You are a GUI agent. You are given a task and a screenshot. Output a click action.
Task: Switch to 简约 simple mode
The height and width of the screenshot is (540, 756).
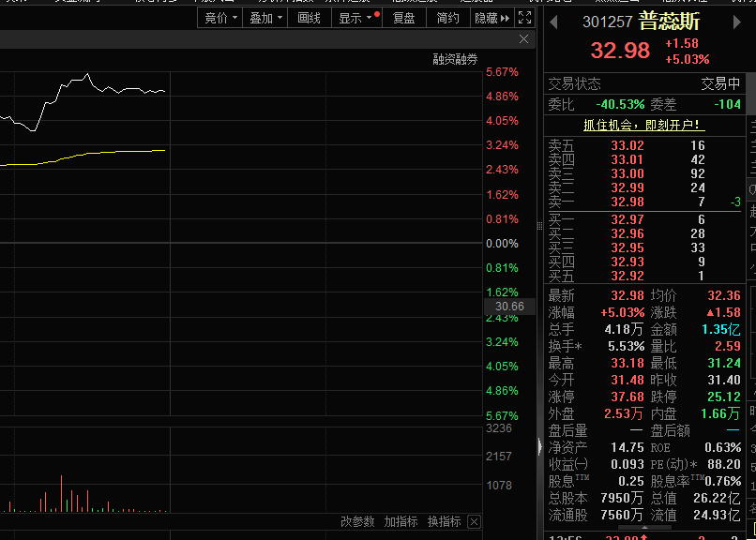(x=448, y=19)
